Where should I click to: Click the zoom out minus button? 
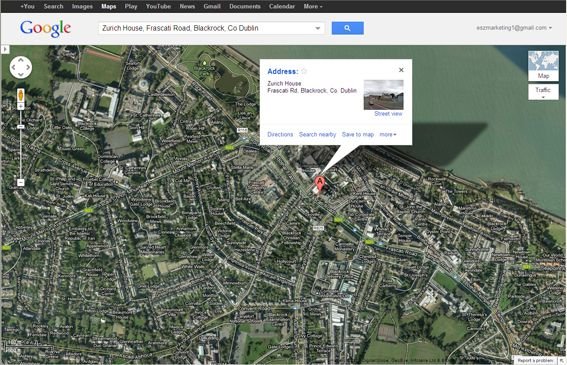point(21,182)
